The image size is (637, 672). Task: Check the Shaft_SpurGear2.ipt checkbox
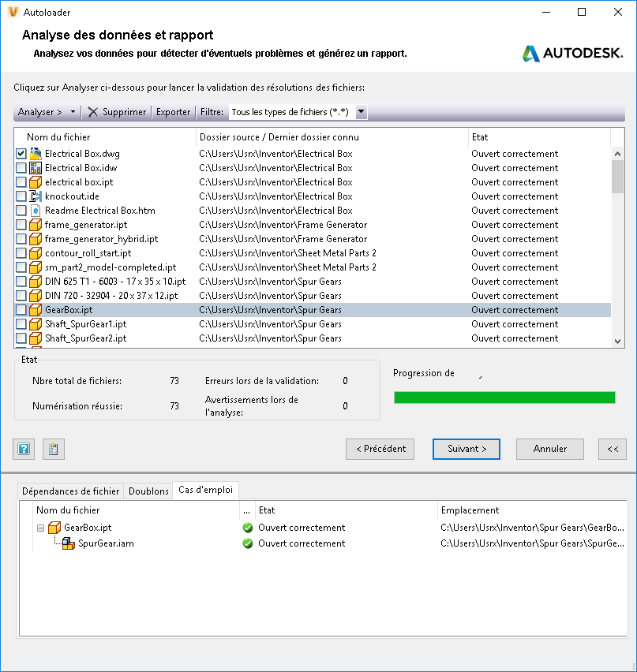point(21,338)
